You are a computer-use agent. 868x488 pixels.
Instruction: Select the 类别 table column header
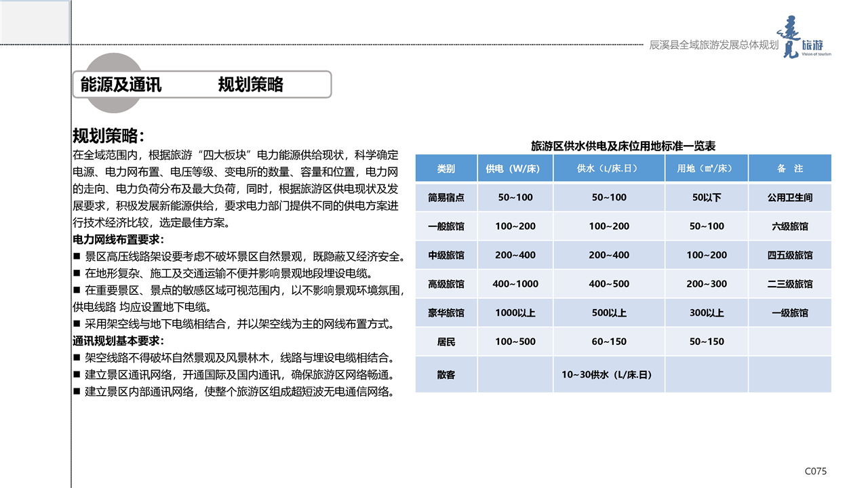[x=446, y=168]
